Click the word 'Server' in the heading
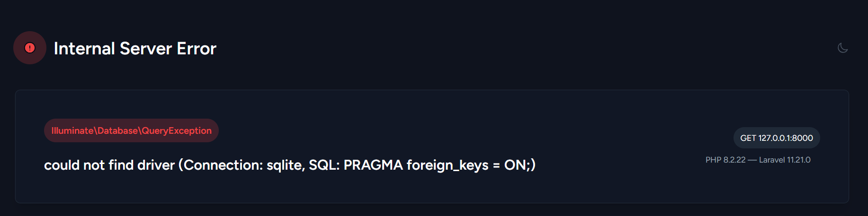Image resolution: width=868 pixels, height=216 pixels. coord(146,48)
